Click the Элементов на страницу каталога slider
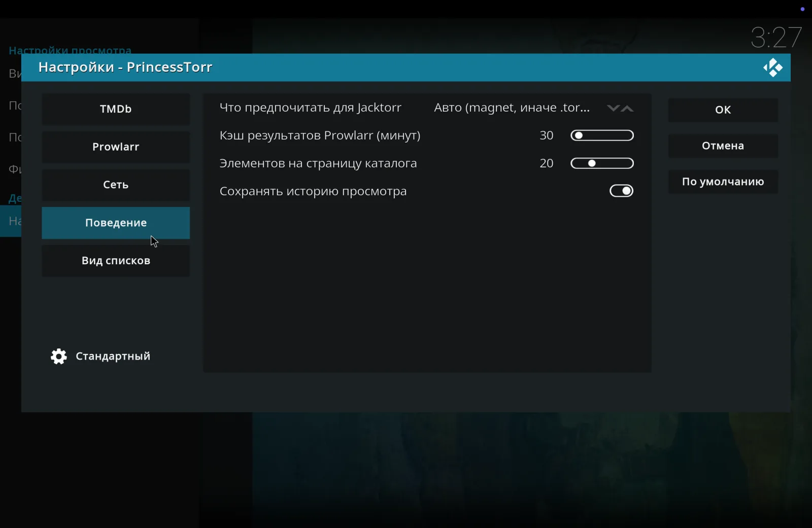Screen dimensions: 812x528 click(x=602, y=163)
